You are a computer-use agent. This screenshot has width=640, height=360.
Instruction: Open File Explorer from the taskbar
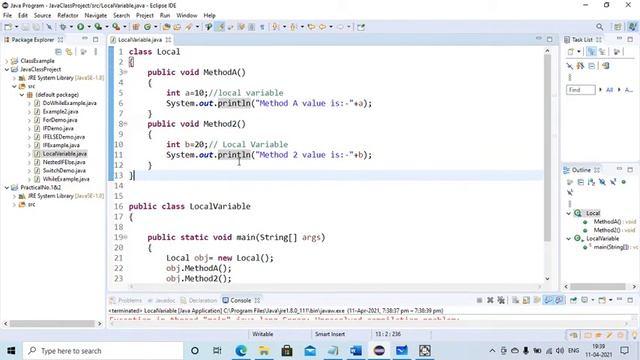(264, 350)
